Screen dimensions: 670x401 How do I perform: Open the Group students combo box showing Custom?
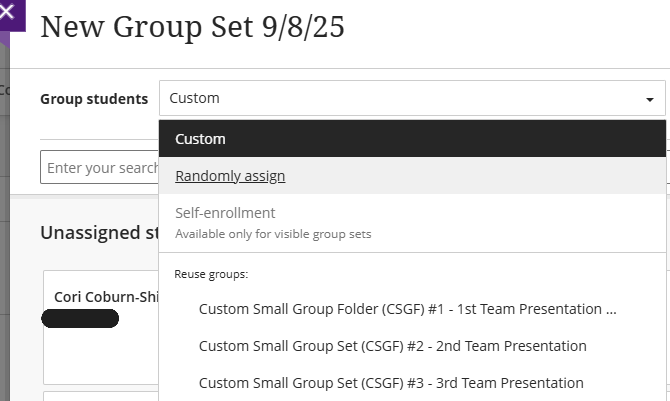tap(400, 99)
